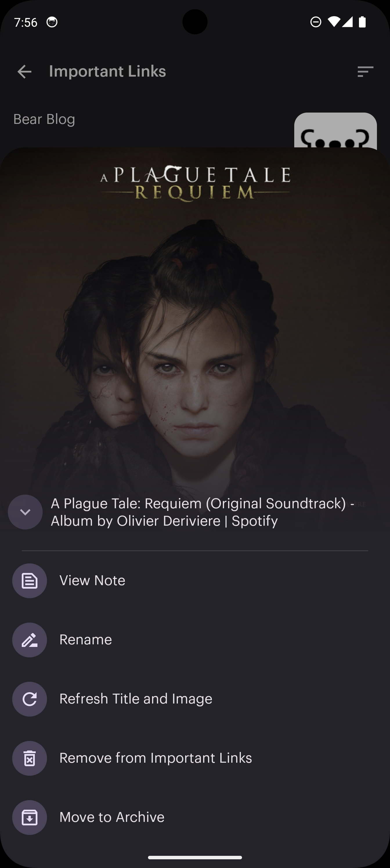Viewport: 390px width, 868px height.
Task: Tap the refresh circular arrow icon
Action: coord(30,699)
